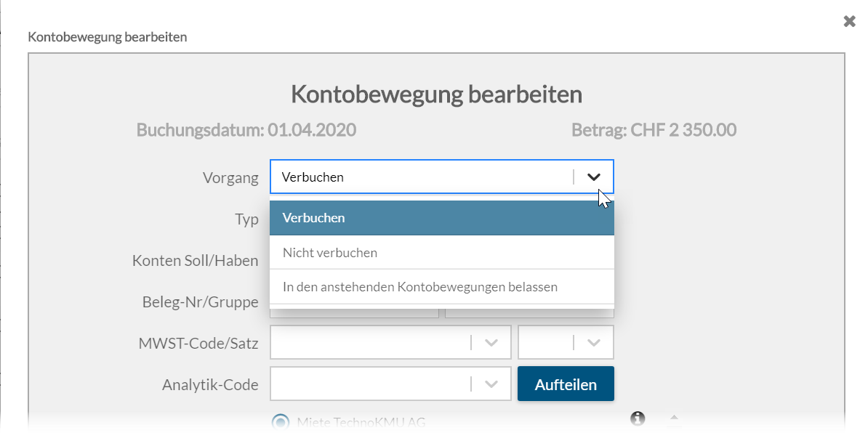Pick In den anstehenden Kontobewegungen belassen
Viewport: 868px width, 433px height.
coord(442,287)
